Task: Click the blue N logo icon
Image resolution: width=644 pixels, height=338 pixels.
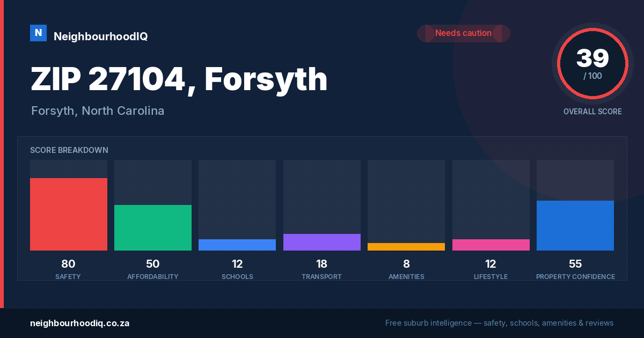Action: [38, 33]
